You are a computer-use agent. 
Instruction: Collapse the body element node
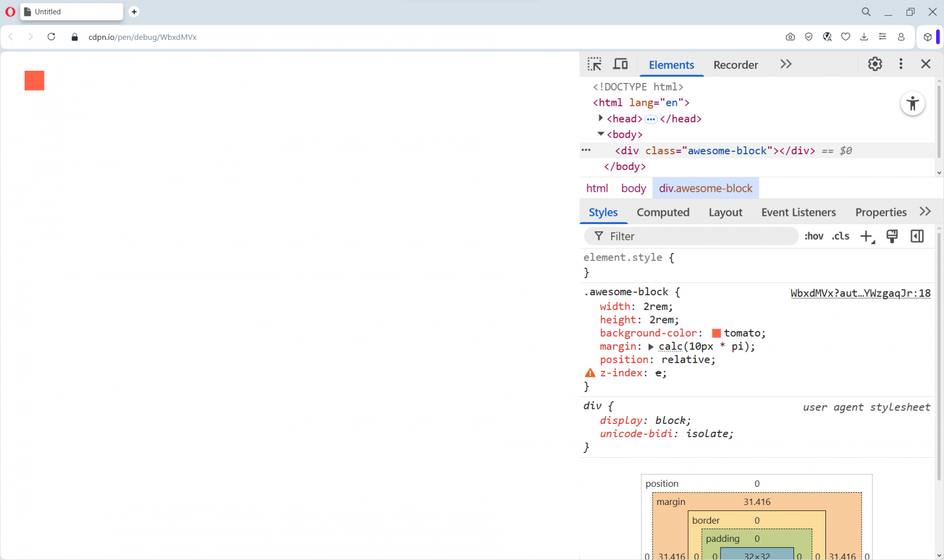600,134
